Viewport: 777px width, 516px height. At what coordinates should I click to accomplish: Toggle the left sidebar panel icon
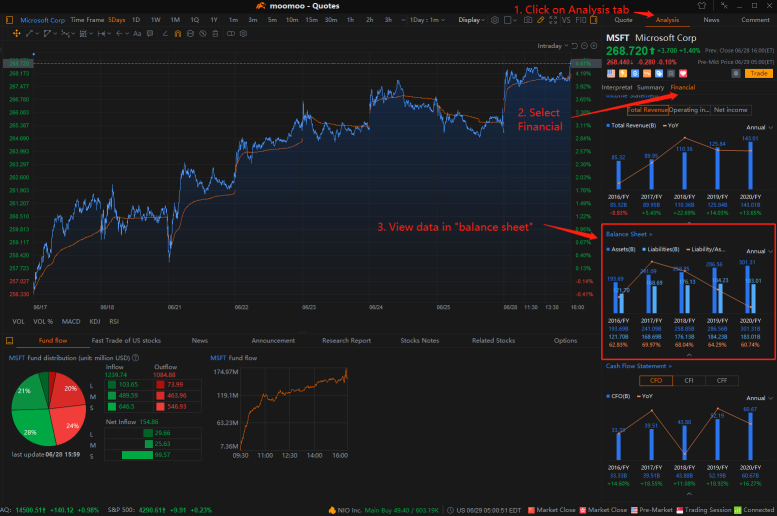pos(9,20)
